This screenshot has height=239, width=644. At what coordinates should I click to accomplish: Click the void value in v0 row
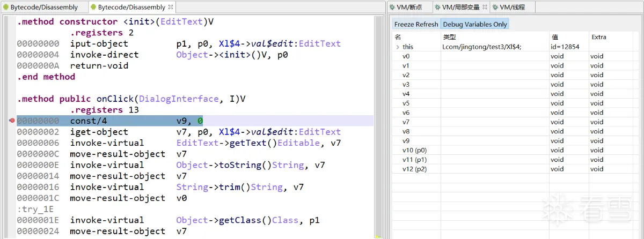557,56
